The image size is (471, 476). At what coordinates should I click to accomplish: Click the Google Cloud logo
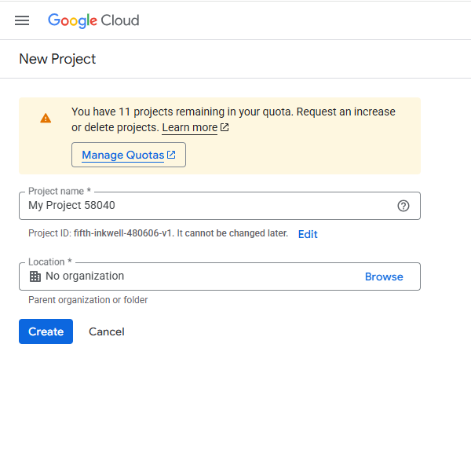(x=93, y=20)
